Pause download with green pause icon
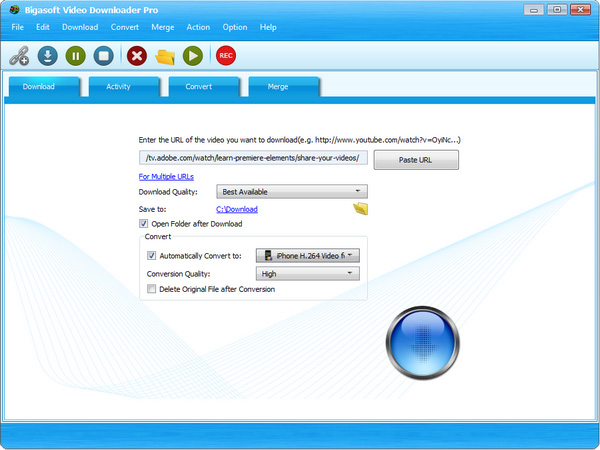This screenshot has width=600, height=450. [76, 56]
